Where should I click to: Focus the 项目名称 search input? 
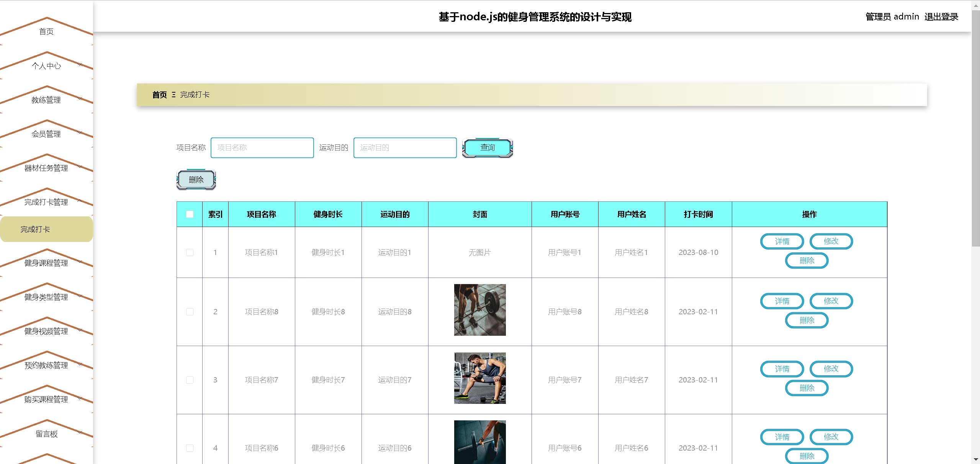pos(262,147)
